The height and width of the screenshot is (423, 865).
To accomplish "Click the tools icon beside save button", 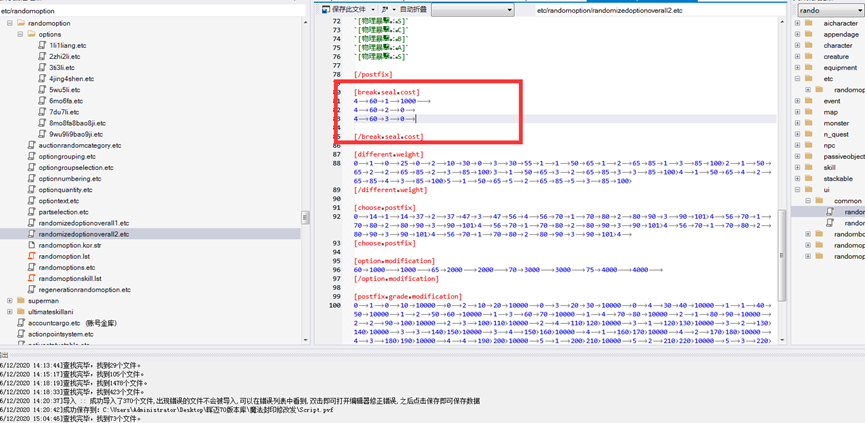I will click(x=385, y=10).
